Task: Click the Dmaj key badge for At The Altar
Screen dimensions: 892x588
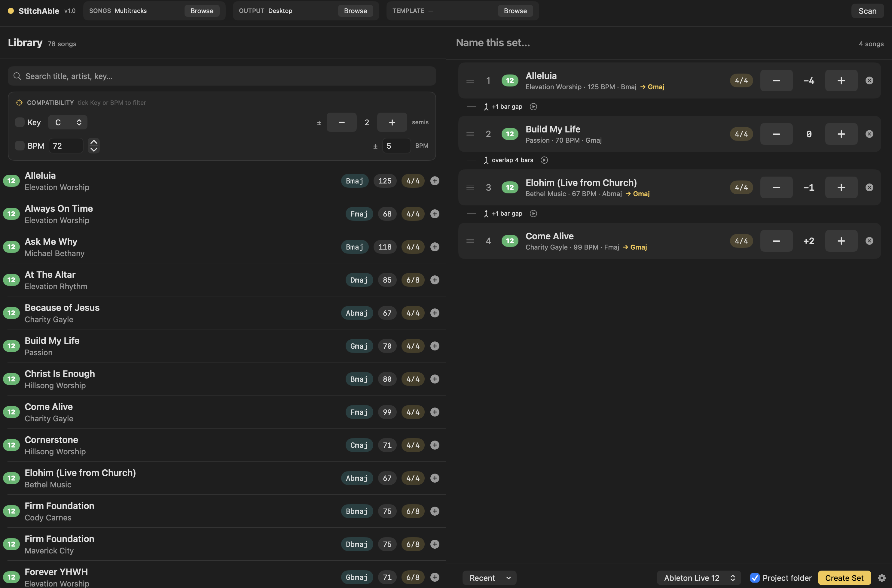Action: coord(359,280)
